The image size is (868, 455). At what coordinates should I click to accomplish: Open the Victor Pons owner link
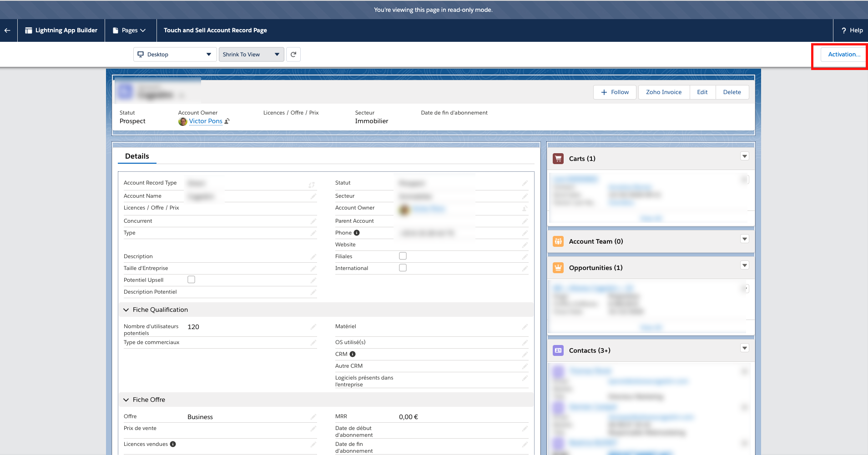(206, 121)
